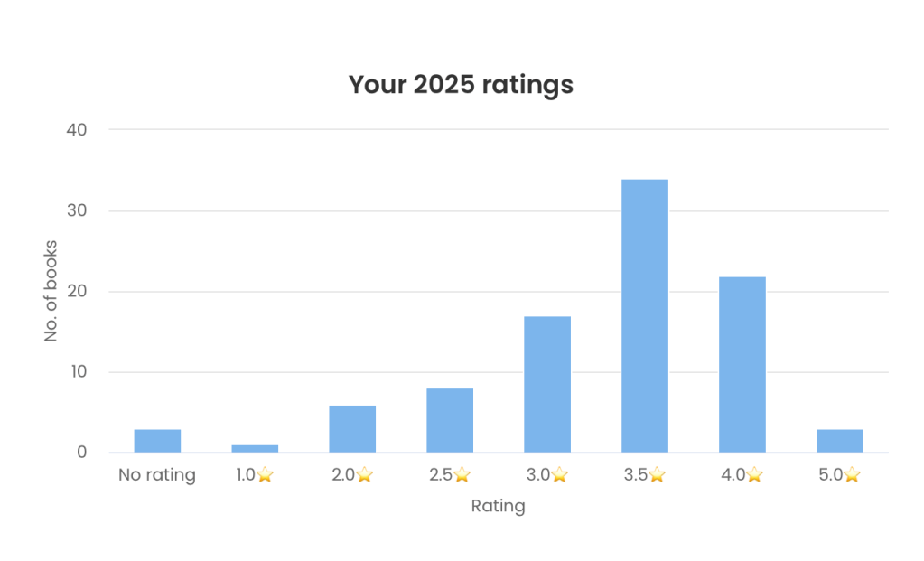Click the "No. of books" axis title
The image size is (924, 561).
(51, 291)
